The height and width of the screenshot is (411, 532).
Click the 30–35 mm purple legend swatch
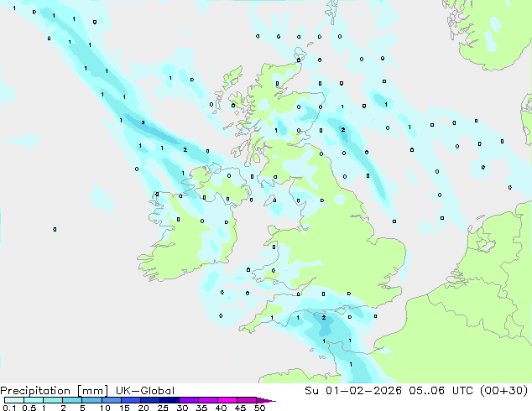(x=188, y=400)
